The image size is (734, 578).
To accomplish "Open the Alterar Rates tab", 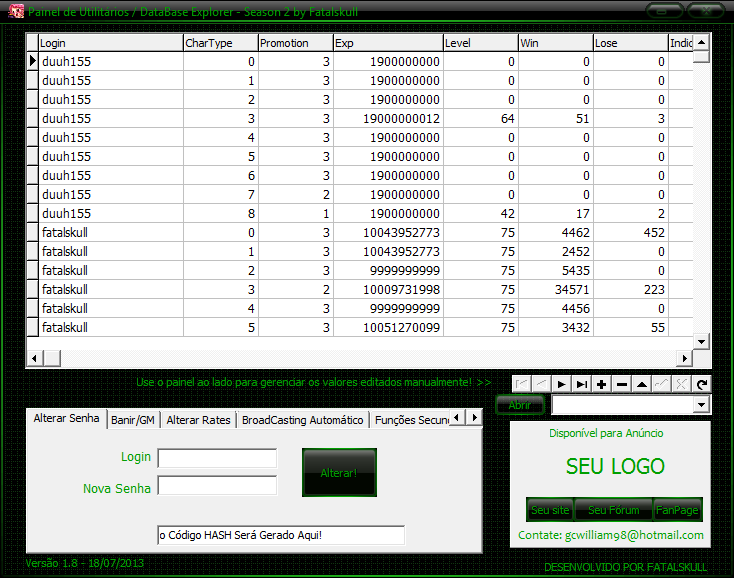I will coord(199,420).
